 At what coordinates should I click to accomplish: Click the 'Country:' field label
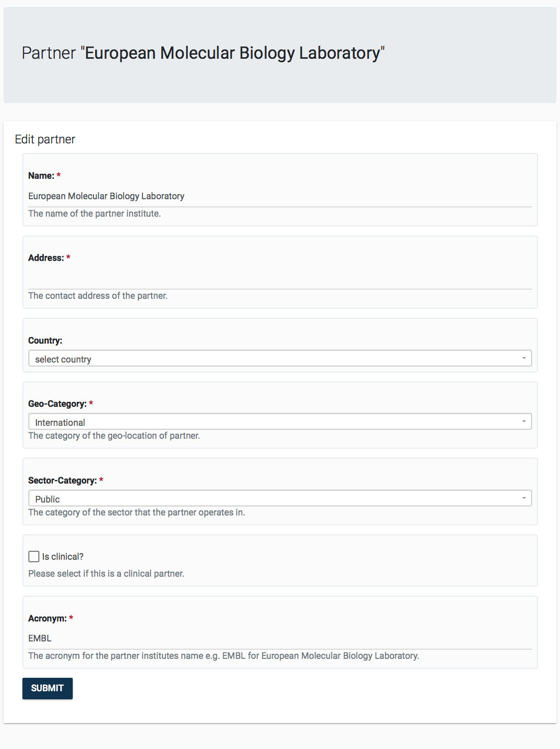(x=45, y=341)
